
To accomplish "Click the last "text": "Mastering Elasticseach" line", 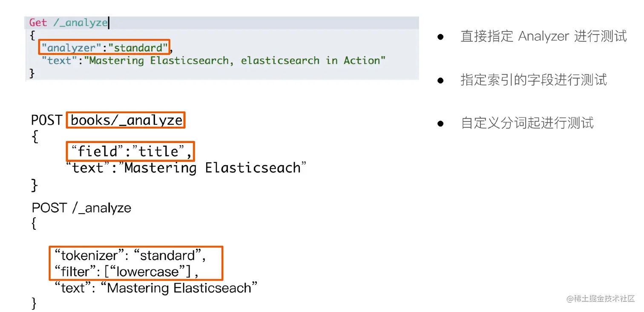I will point(156,288).
